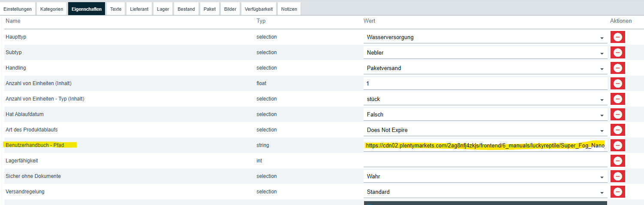The image size is (644, 205).
Task: Click the red minus icon for Handling
Action: pyautogui.click(x=618, y=68)
